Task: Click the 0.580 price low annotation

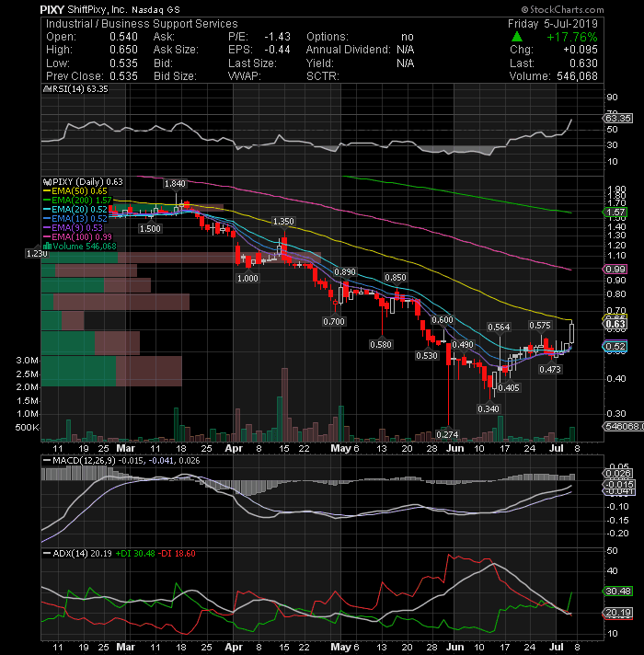Action: 381,345
